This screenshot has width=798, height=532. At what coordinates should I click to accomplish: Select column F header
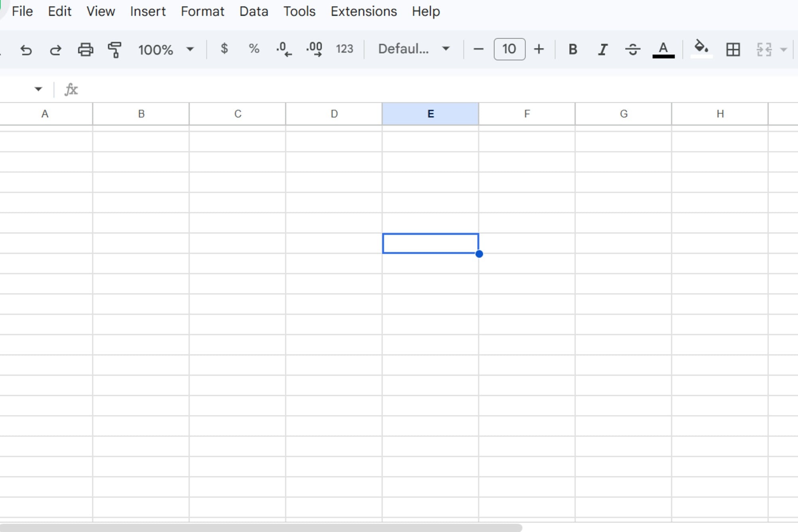pos(527,114)
